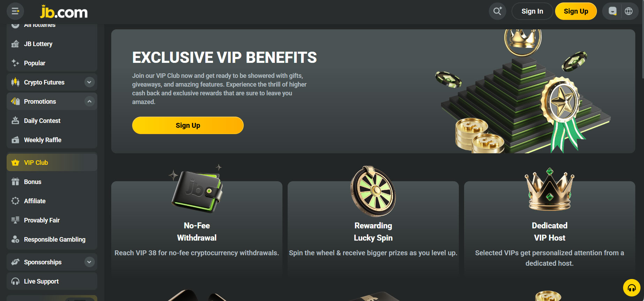Open Daily Contest from the sidebar

click(x=52, y=121)
